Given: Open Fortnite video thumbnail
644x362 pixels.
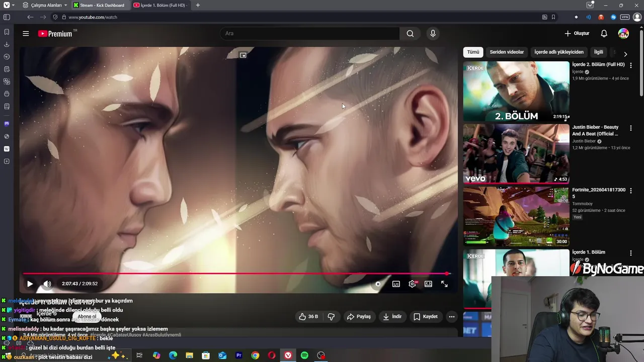Looking at the screenshot, I should [x=516, y=216].
